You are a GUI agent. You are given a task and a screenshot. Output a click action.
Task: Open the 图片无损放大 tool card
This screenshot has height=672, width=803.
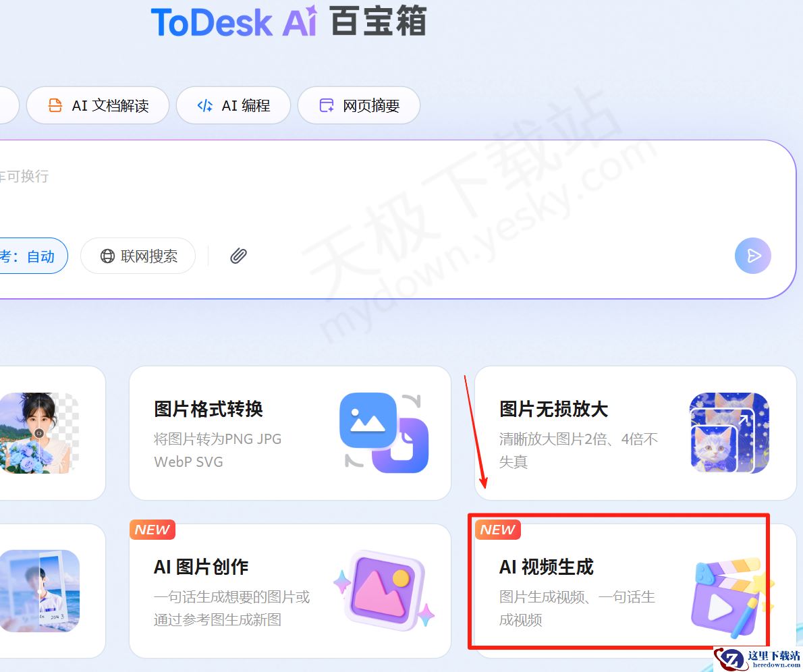(636, 432)
